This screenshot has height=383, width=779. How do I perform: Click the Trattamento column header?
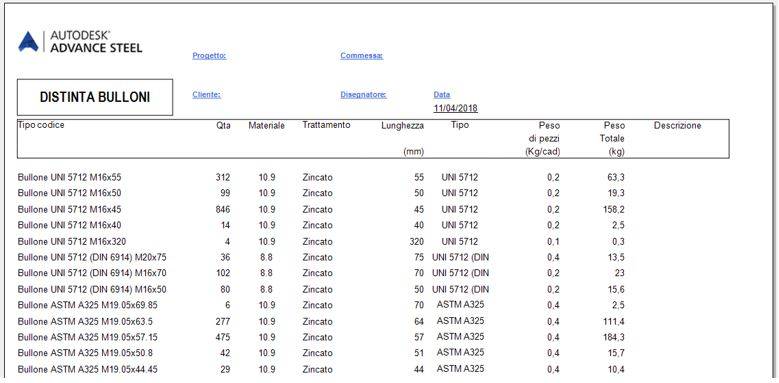click(326, 125)
